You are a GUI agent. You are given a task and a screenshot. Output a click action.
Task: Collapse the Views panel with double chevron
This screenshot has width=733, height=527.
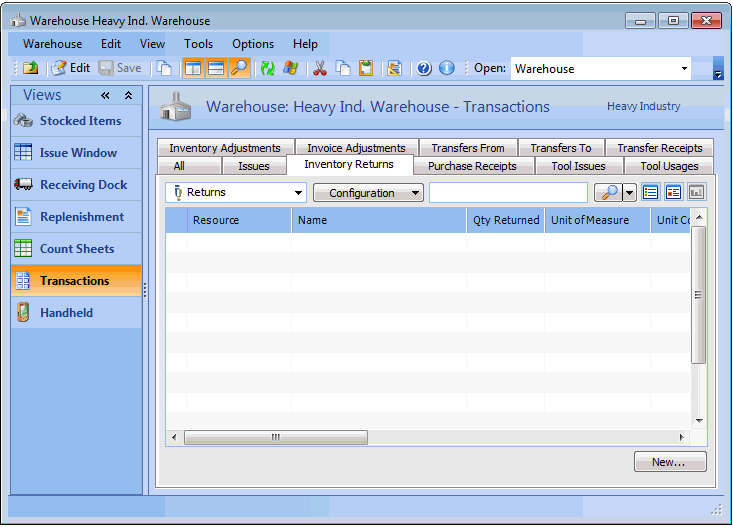click(105, 96)
